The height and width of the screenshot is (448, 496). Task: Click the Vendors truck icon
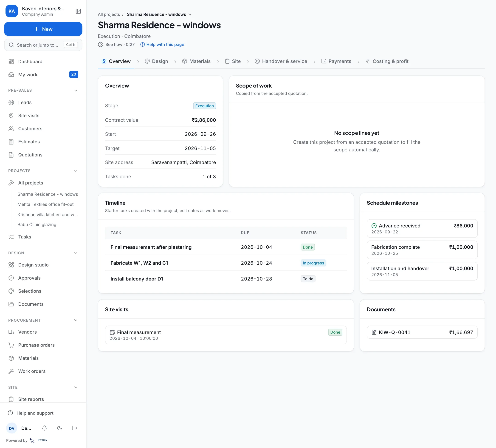coord(11,332)
